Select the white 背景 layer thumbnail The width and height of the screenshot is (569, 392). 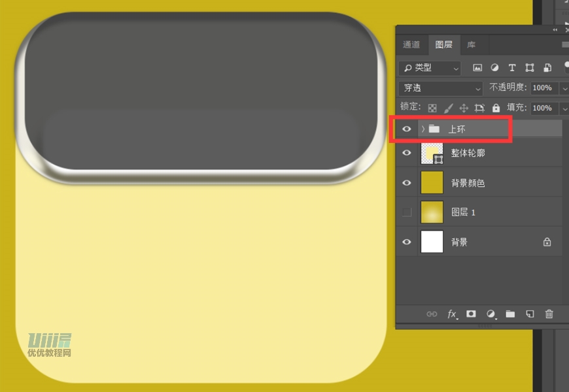click(x=432, y=242)
